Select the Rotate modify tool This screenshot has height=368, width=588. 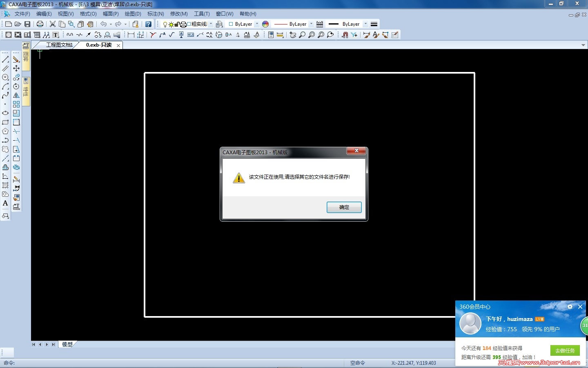click(x=16, y=86)
